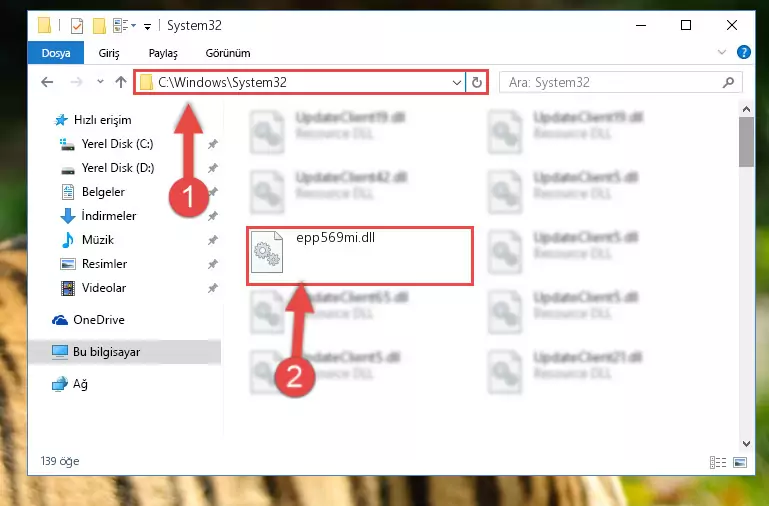Refresh the System32 folder view
Image resolution: width=769 pixels, height=506 pixels.
coord(476,82)
